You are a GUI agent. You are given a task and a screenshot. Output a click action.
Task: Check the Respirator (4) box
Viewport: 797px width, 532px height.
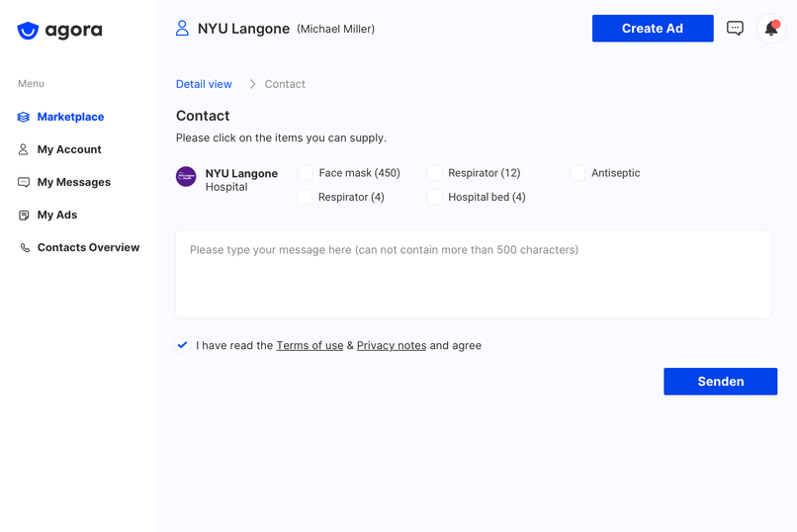click(305, 197)
